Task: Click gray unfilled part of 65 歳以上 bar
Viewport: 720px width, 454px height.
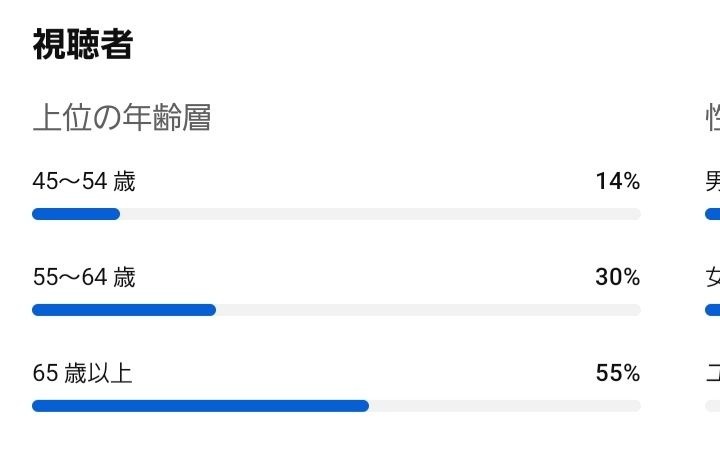Action: [504, 406]
